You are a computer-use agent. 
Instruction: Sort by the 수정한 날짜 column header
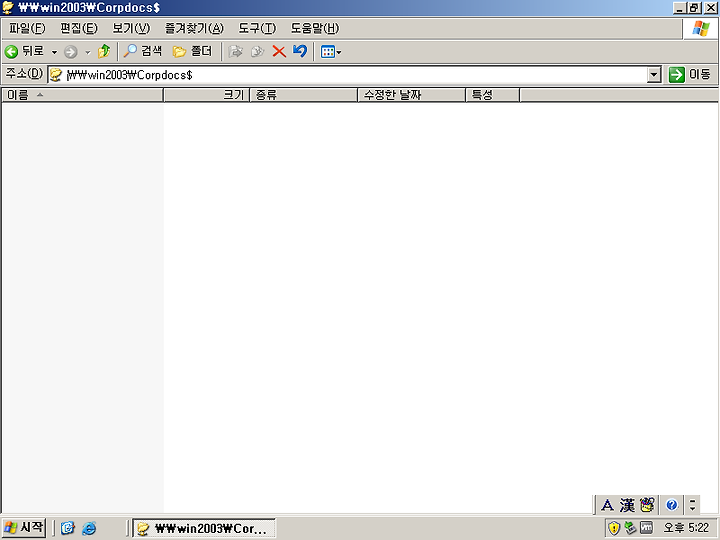412,95
